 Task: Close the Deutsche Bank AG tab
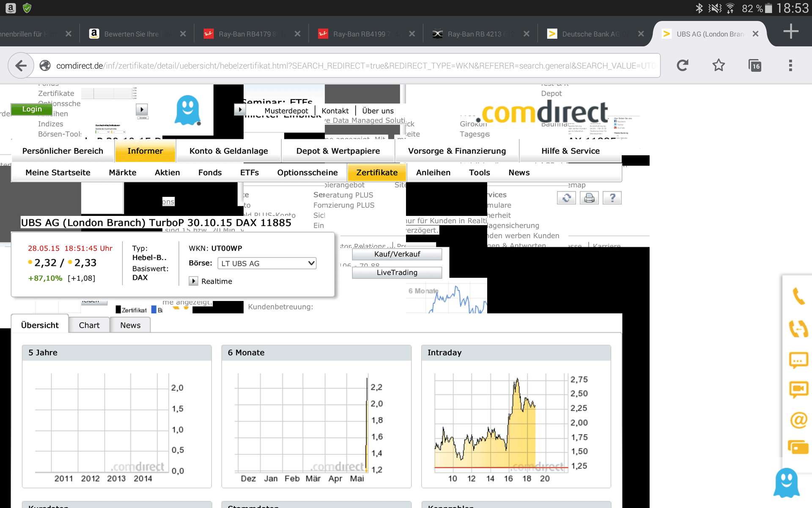641,34
